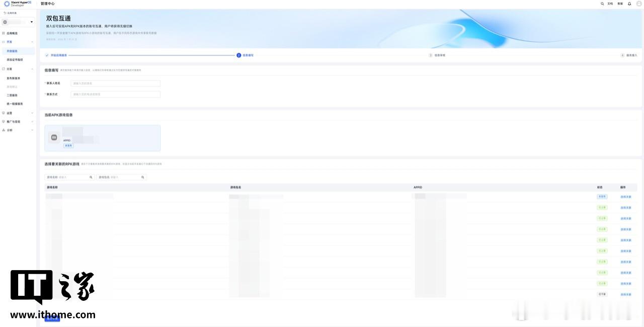Click the blue step 2 circle 信息填写

click(x=239, y=55)
